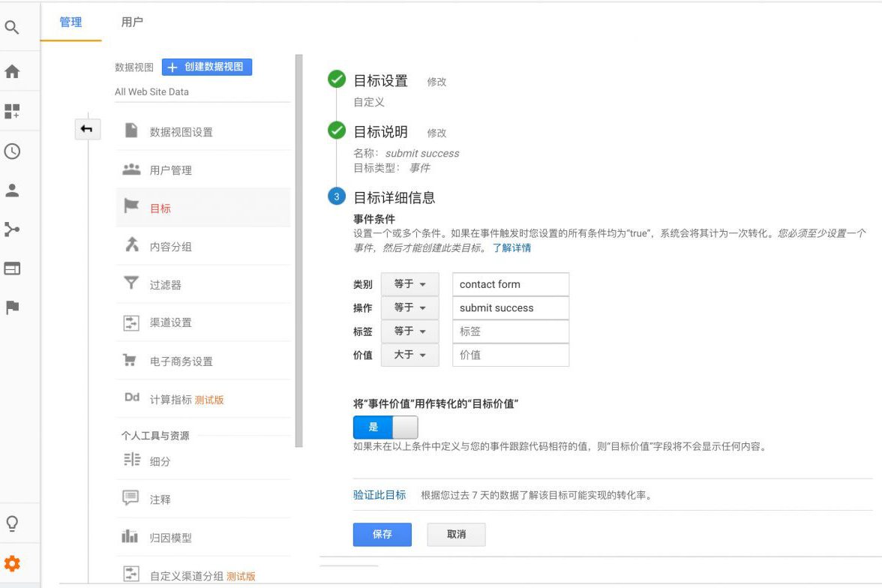Open the Acquisition branching icon
Image resolution: width=882 pixels, height=588 pixels.
pyautogui.click(x=12, y=229)
